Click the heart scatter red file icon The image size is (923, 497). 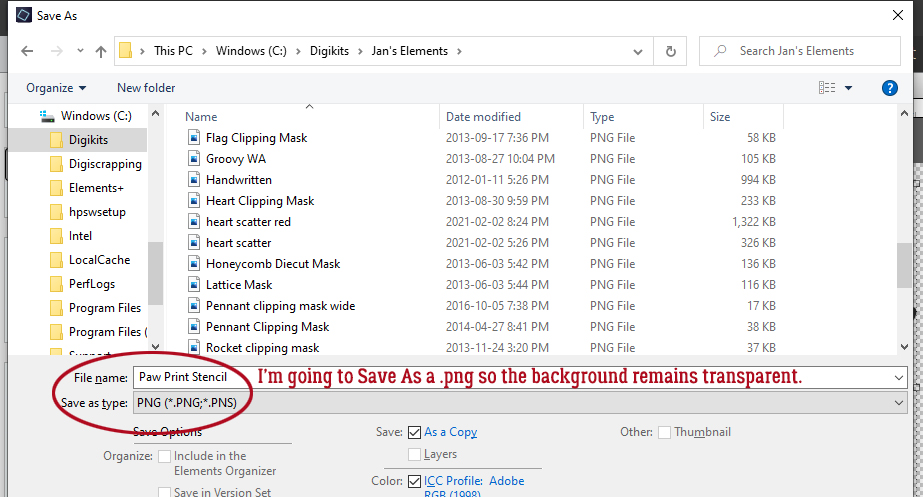194,221
